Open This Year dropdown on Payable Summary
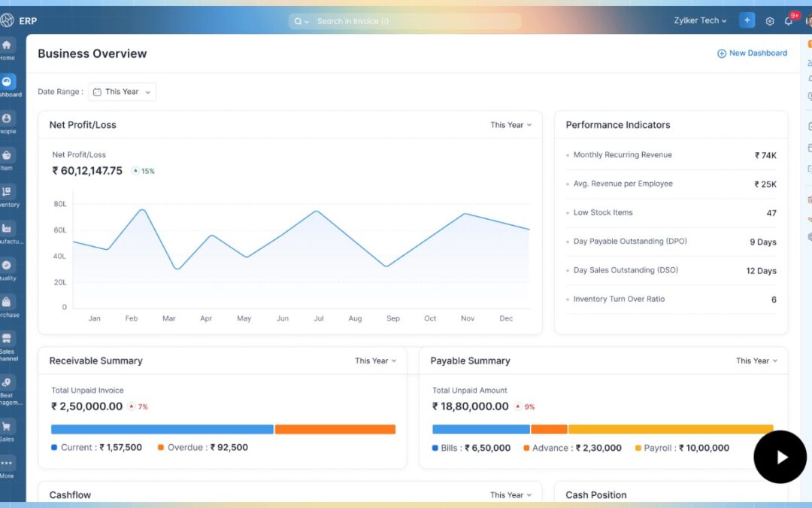 click(x=757, y=360)
